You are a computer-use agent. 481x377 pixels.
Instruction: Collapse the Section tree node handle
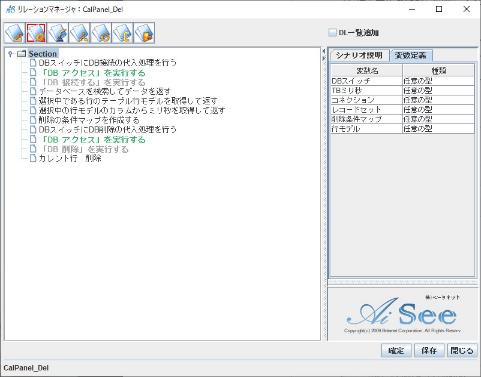click(10, 54)
